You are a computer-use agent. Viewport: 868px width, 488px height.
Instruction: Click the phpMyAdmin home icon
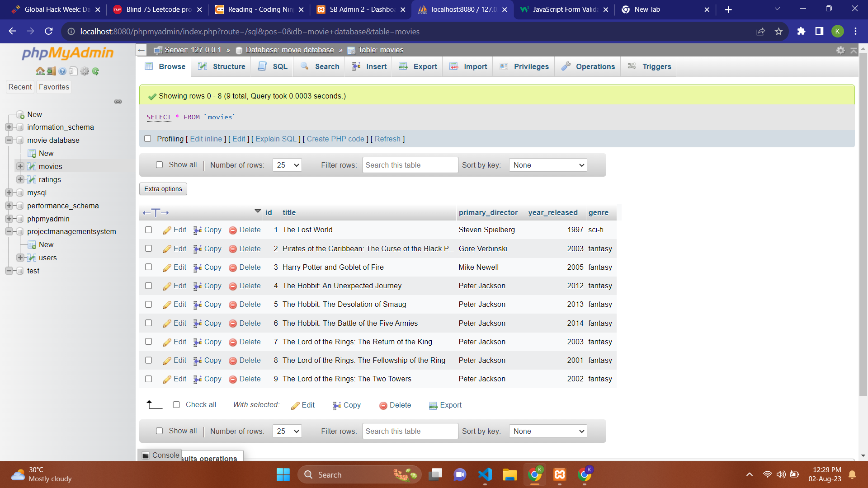point(40,71)
